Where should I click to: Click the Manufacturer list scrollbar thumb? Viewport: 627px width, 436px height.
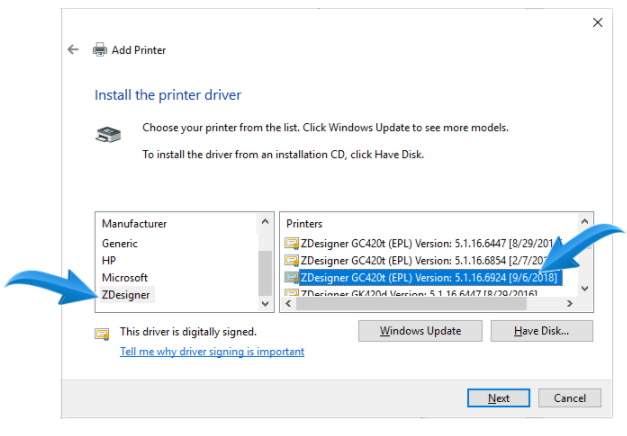tap(265, 273)
